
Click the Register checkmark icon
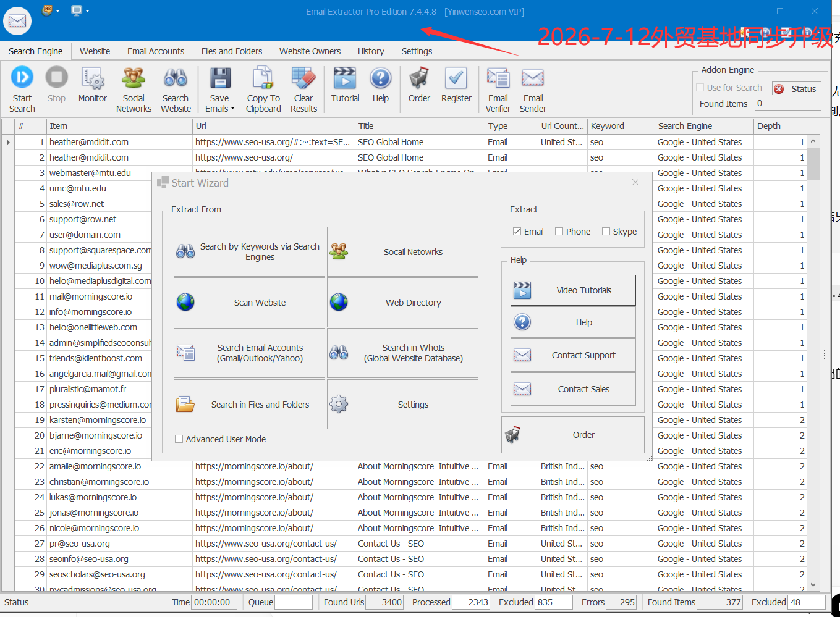pyautogui.click(x=456, y=78)
